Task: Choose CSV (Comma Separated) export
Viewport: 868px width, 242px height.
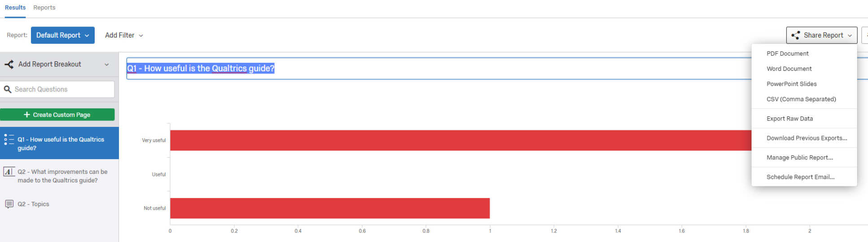Action: coord(801,99)
